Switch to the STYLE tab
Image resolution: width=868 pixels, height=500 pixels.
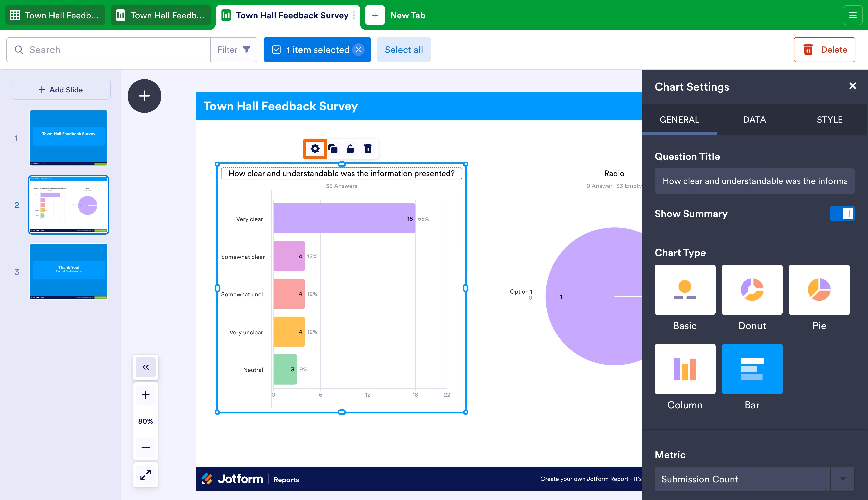pyautogui.click(x=830, y=119)
